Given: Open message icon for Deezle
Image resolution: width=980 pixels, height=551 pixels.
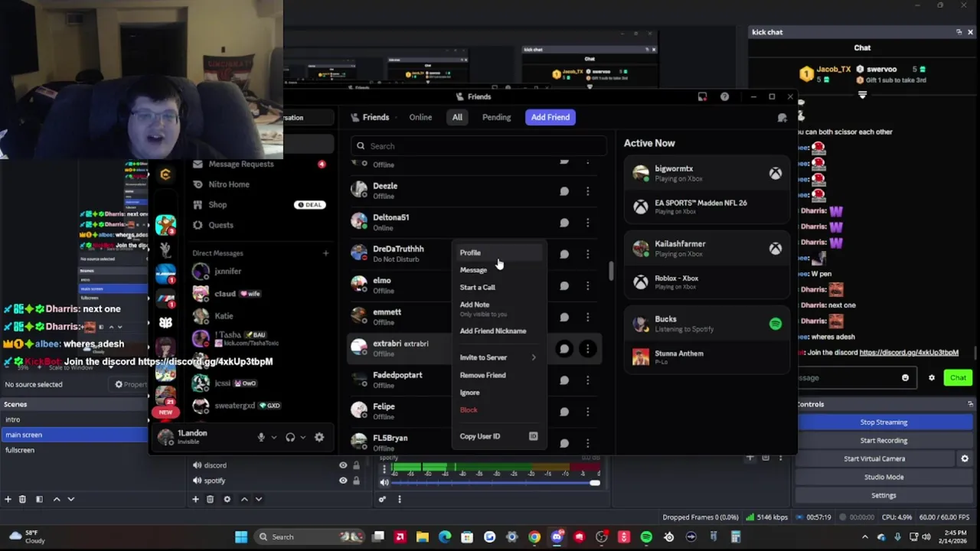Looking at the screenshot, I should pos(564,191).
